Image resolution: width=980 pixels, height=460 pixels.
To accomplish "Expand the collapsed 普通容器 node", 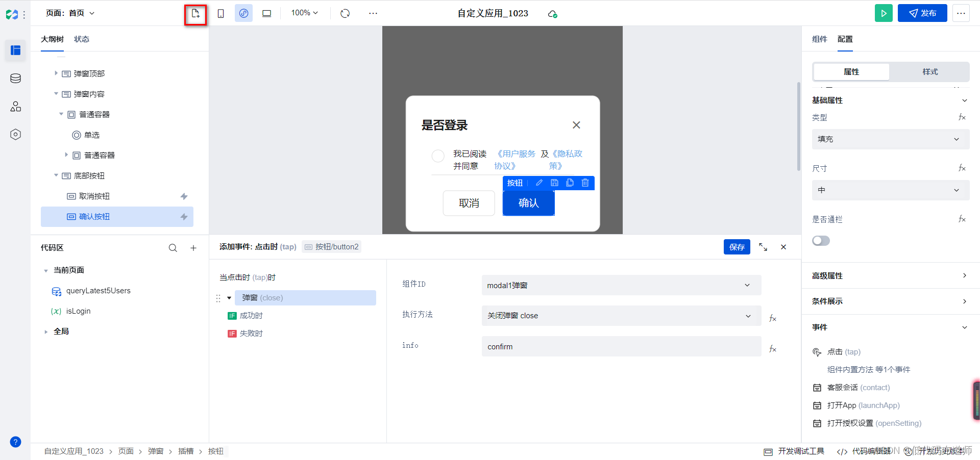I will (66, 155).
